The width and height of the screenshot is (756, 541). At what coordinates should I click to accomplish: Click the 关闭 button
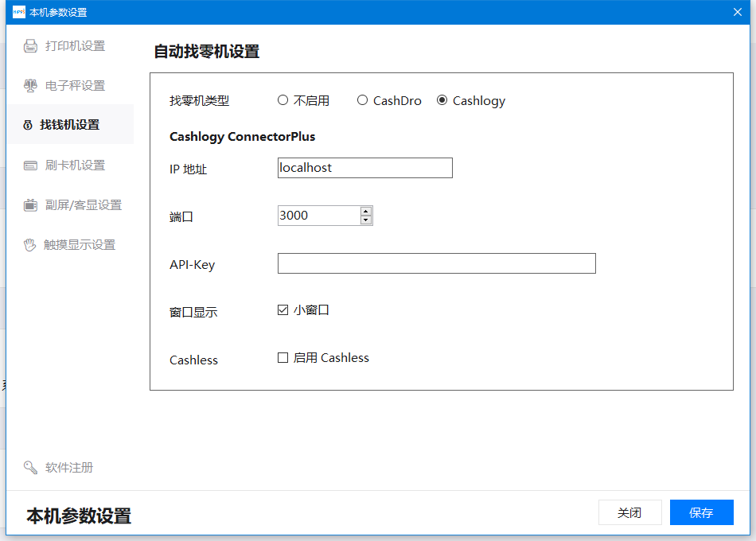point(630,512)
